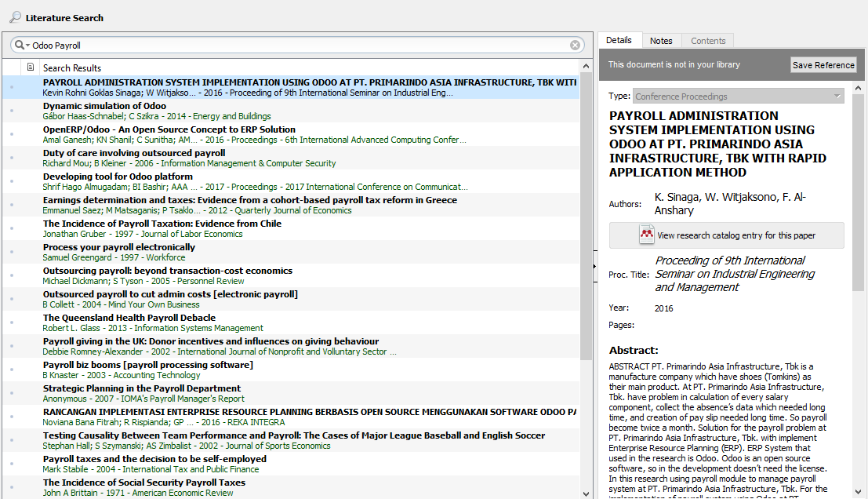Viewport: 868px width, 499px height.
Task: Click the Mendeley paper icon on the catalog button
Action: [647, 235]
